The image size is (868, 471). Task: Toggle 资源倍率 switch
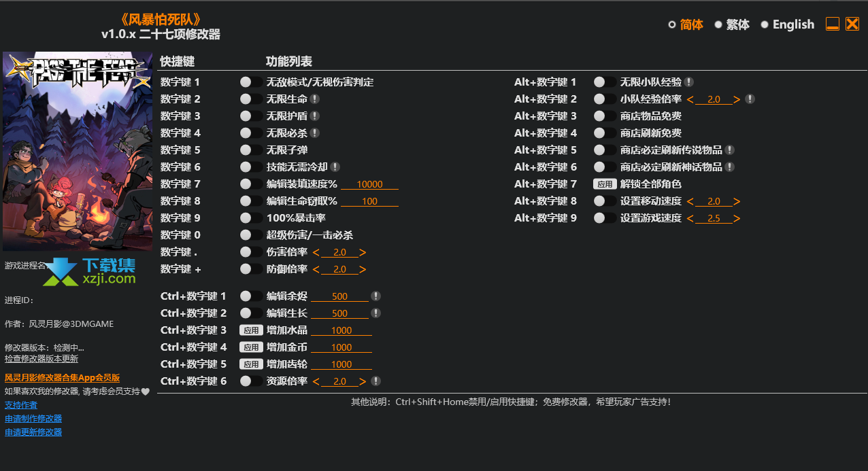click(x=251, y=381)
